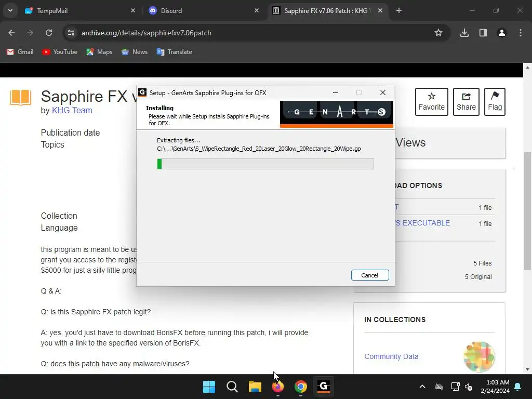
Task: Click the muted volume tray icon
Action: 469,387
